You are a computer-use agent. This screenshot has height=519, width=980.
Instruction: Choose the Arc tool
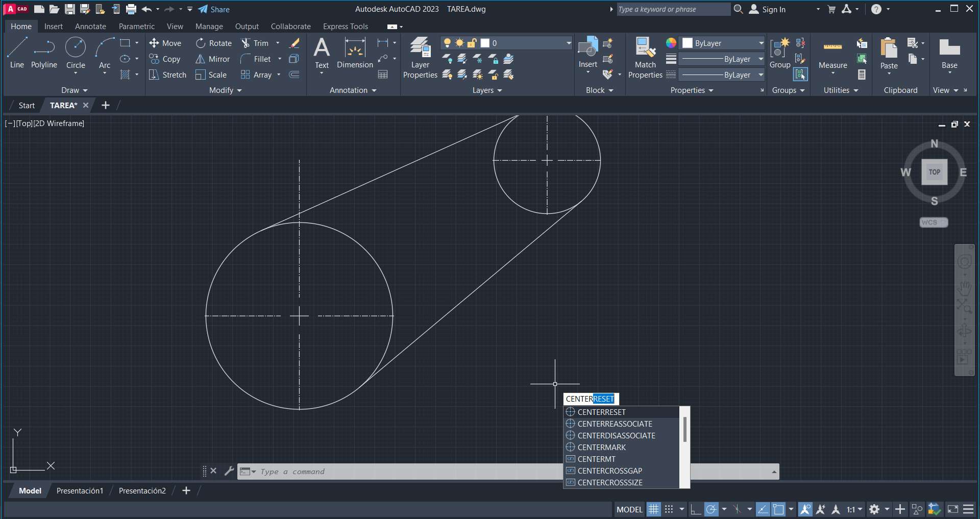point(105,53)
